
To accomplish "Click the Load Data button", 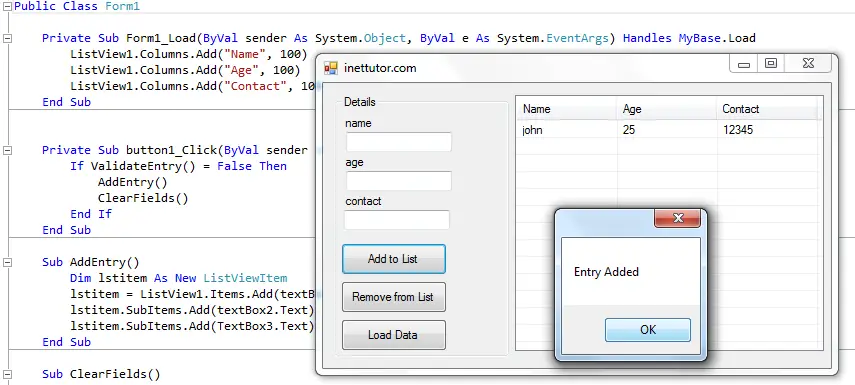I will pos(394,335).
